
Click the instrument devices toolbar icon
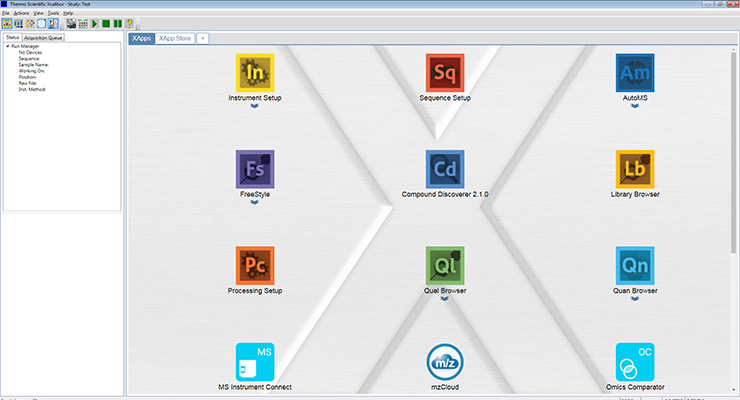pos(71,24)
